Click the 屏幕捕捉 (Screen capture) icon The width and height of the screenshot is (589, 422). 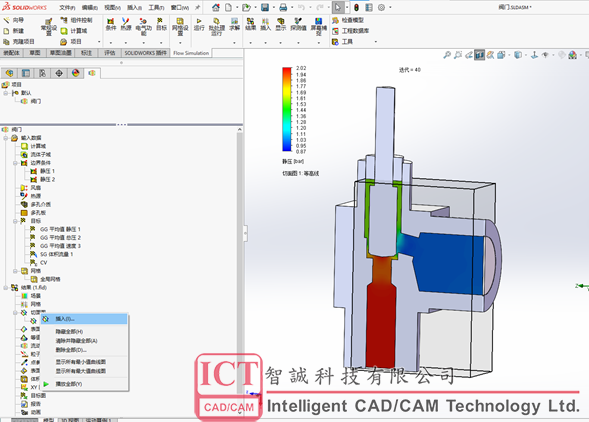click(x=318, y=27)
